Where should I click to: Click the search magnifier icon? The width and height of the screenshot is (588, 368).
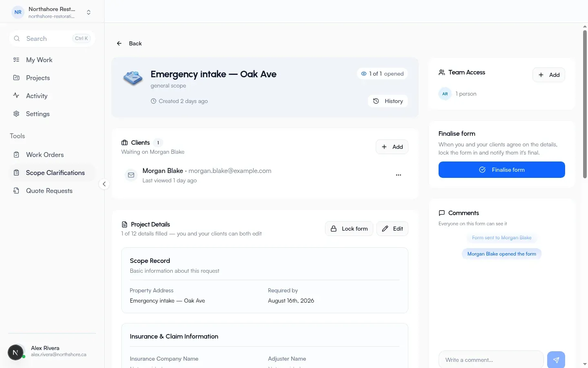(x=17, y=38)
